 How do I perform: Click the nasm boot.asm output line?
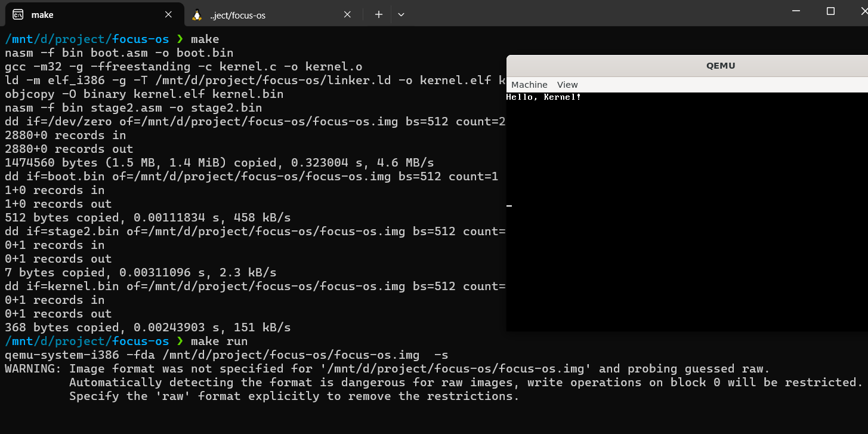tap(119, 53)
